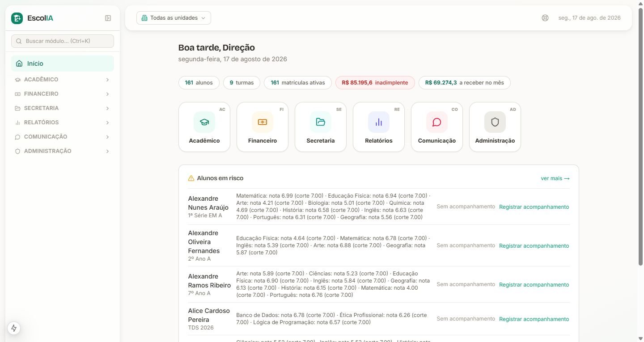Select the Início menu item
This screenshot has height=342, width=644.
pyautogui.click(x=63, y=63)
